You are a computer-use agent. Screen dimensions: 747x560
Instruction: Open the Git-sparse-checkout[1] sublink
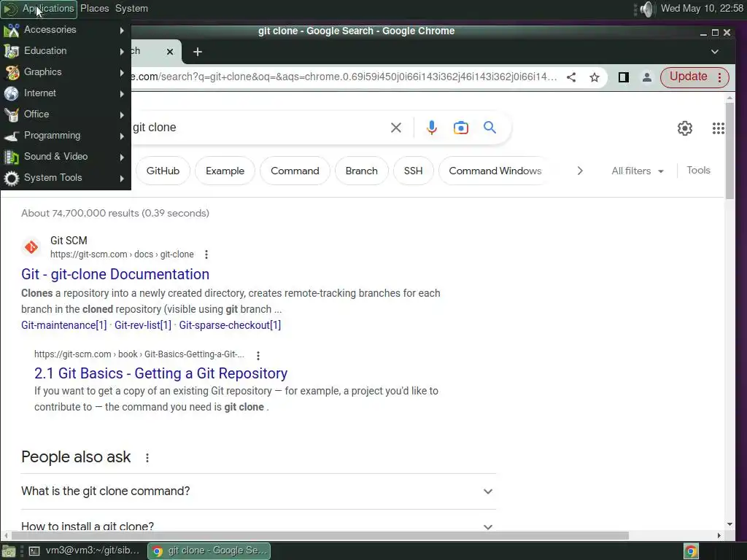pyautogui.click(x=230, y=325)
